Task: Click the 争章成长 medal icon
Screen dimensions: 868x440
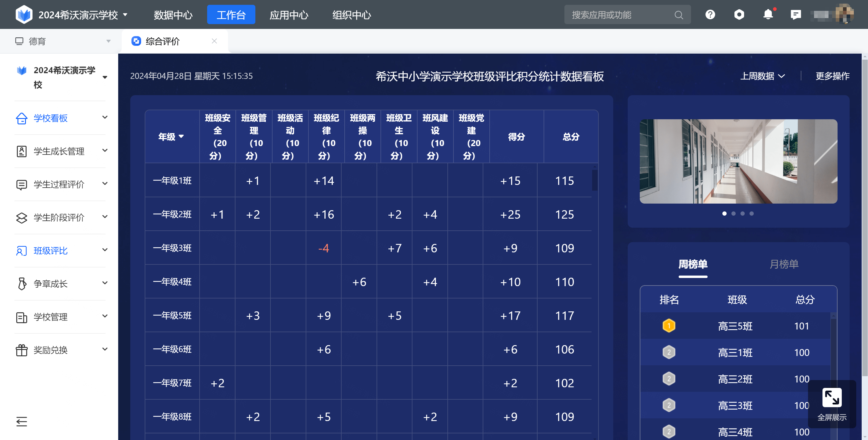Action: (22, 284)
